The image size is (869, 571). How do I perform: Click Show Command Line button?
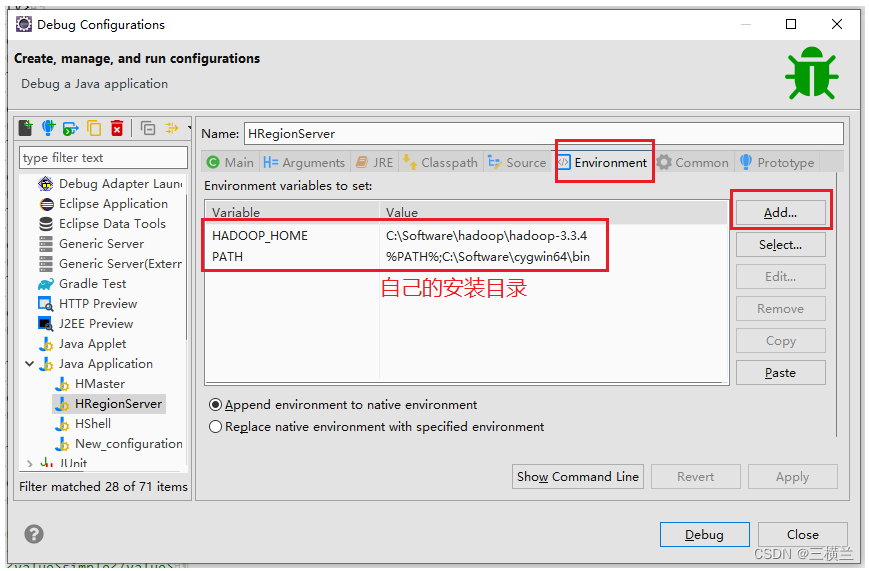pyautogui.click(x=577, y=477)
